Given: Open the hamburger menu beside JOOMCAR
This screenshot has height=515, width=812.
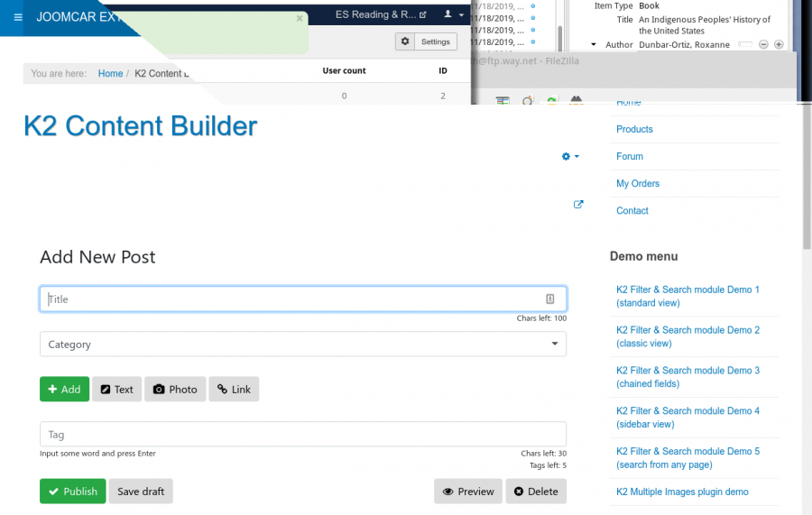Looking at the screenshot, I should click(x=18, y=17).
